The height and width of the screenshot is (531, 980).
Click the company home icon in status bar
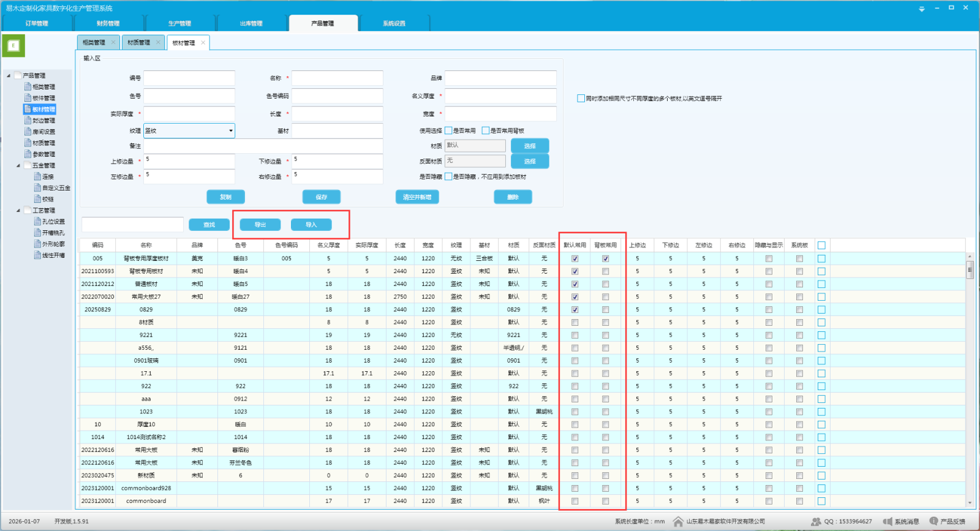[678, 521]
